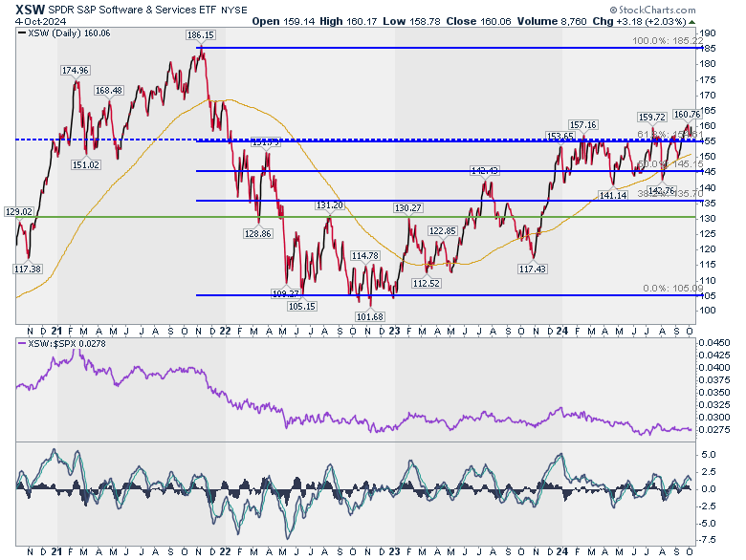The height and width of the screenshot is (560, 746).
Task: Select the Volume 8,760 value
Action: (552, 21)
